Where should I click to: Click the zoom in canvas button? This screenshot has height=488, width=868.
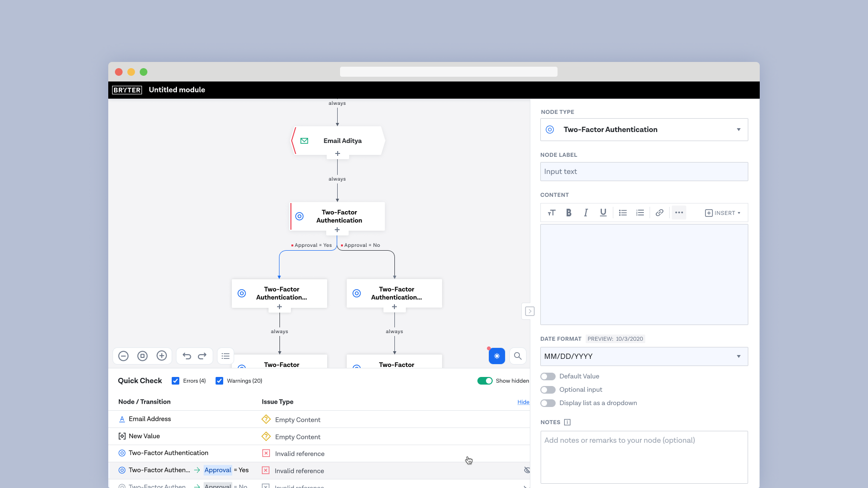click(x=162, y=356)
